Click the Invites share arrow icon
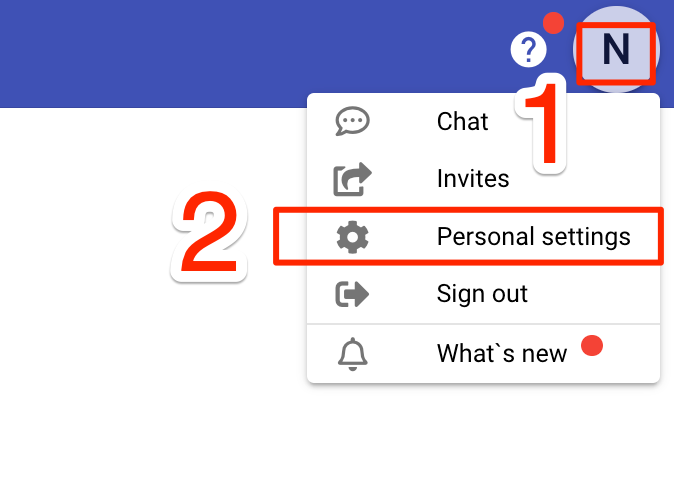This screenshot has width=674, height=486. tap(352, 179)
